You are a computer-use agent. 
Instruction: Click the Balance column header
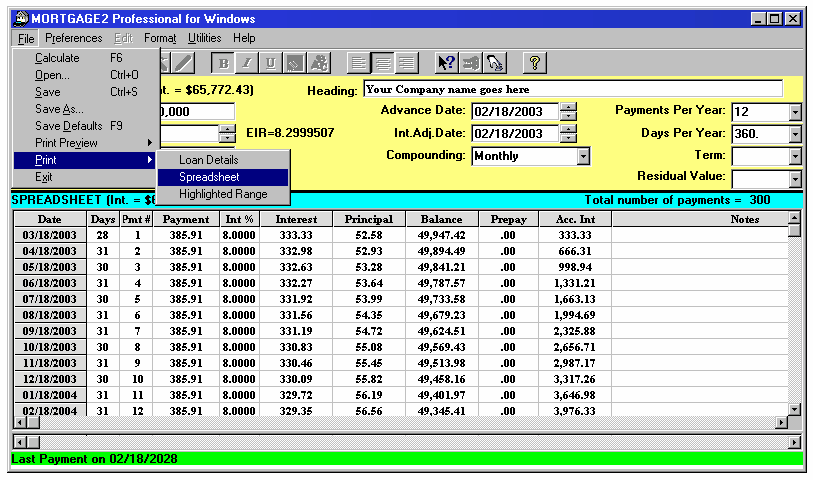coord(441,219)
